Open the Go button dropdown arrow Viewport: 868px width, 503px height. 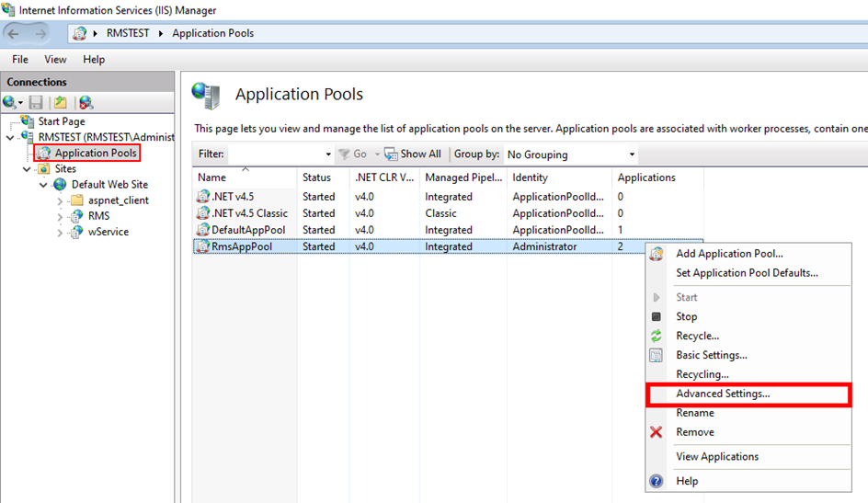[378, 154]
